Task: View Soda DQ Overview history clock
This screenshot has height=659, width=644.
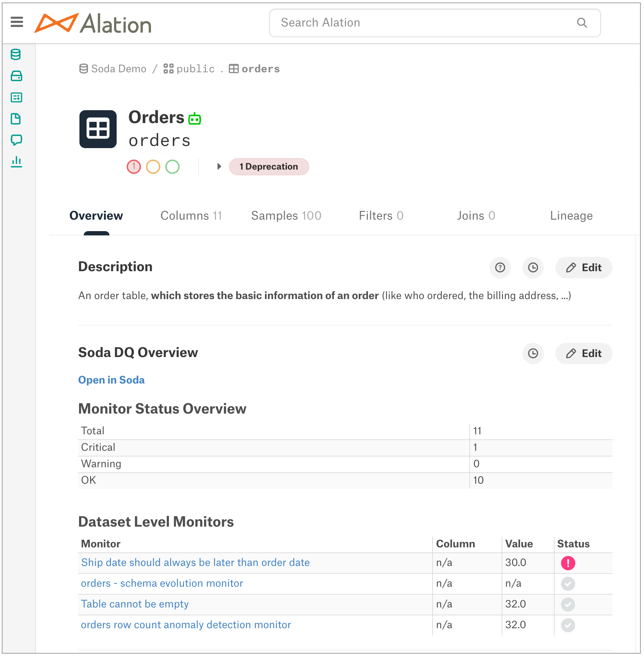Action: pos(533,353)
